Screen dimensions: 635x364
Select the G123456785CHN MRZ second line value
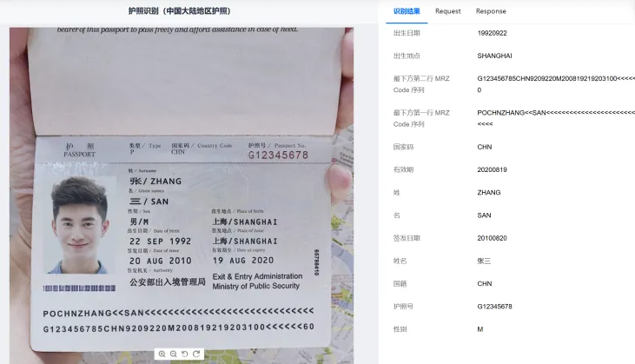[x=556, y=84]
